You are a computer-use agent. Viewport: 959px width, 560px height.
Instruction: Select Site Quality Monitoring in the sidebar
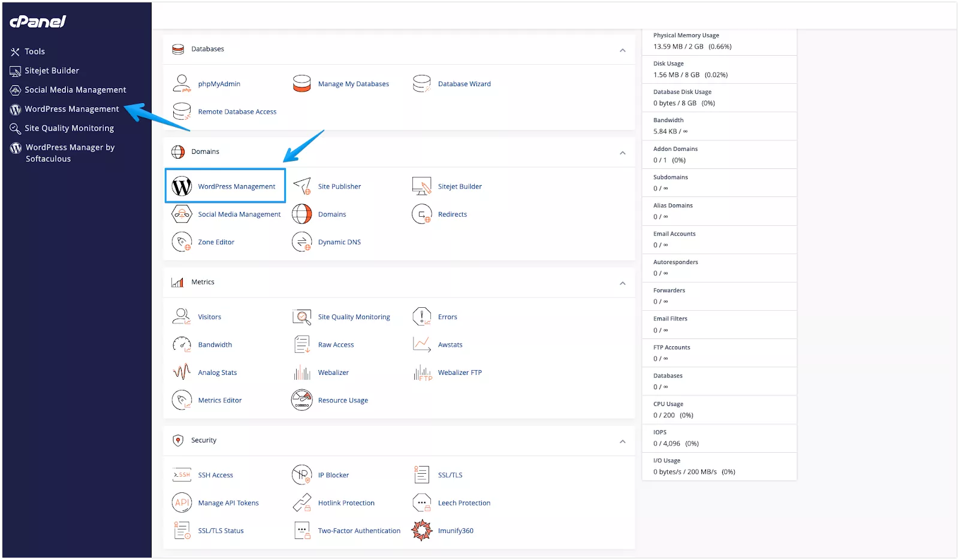coord(68,128)
